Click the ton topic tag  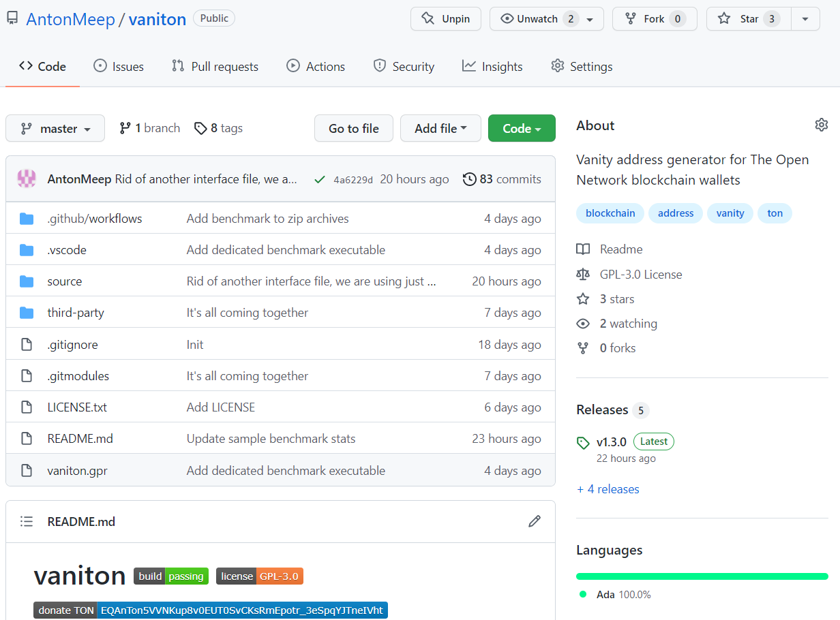click(x=775, y=213)
